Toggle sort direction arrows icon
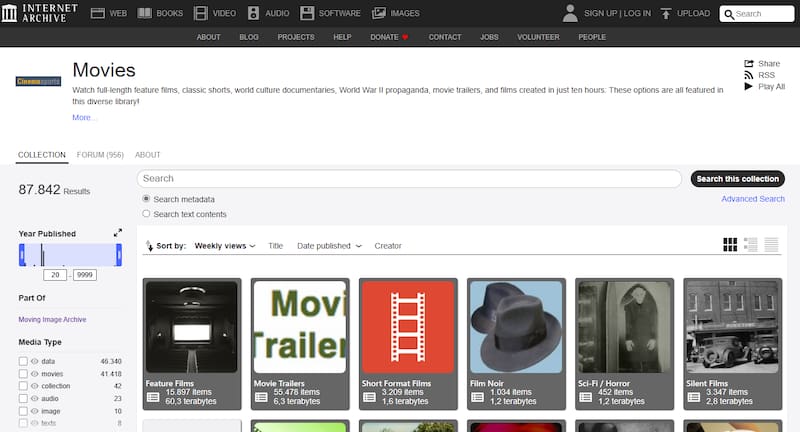Viewport: 800px width, 432px height. [149, 246]
